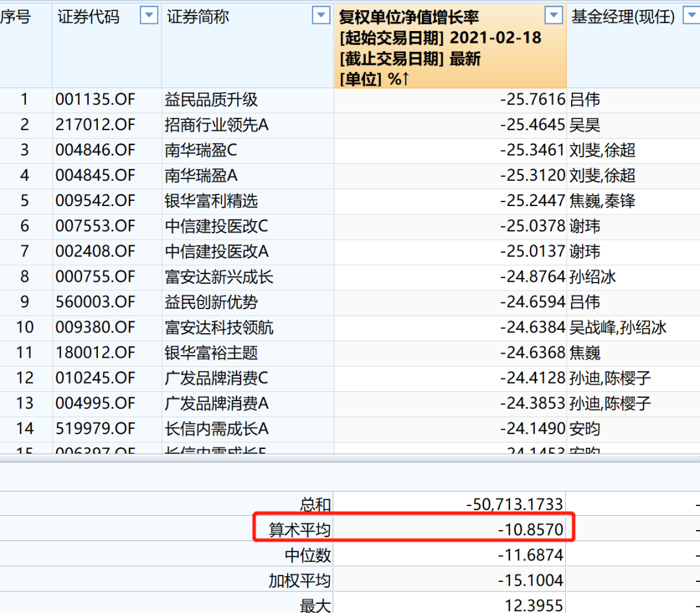Click fund name 广发品牌消费A

click(216, 404)
